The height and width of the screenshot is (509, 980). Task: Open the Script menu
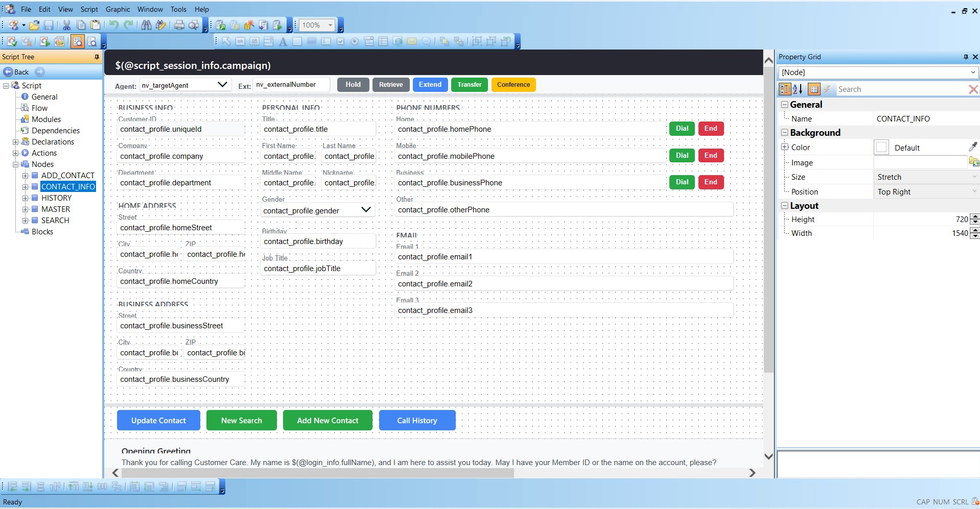(x=89, y=9)
